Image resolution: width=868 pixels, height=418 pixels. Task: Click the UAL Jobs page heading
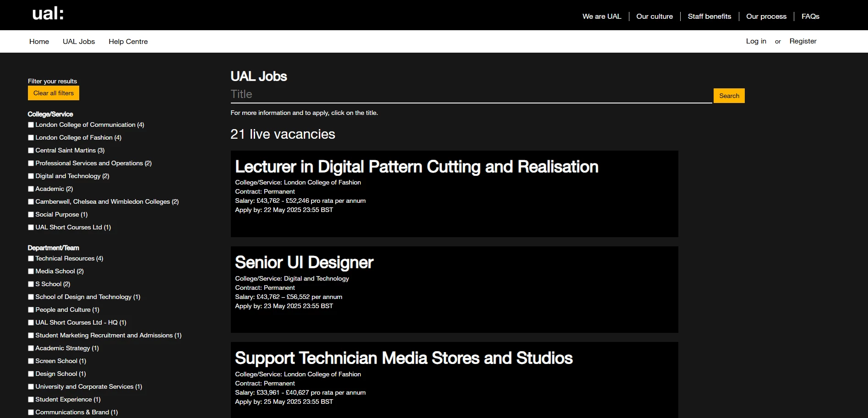click(259, 76)
